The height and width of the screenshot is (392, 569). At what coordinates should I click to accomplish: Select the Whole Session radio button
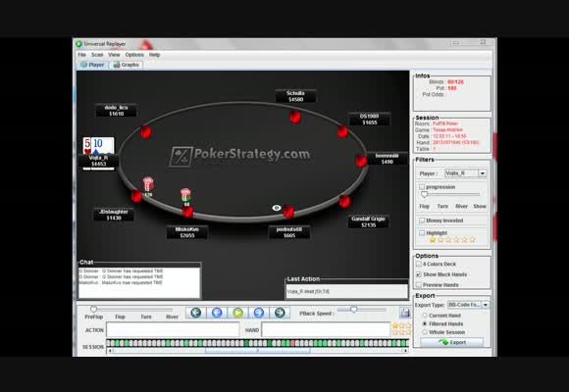coord(424,332)
